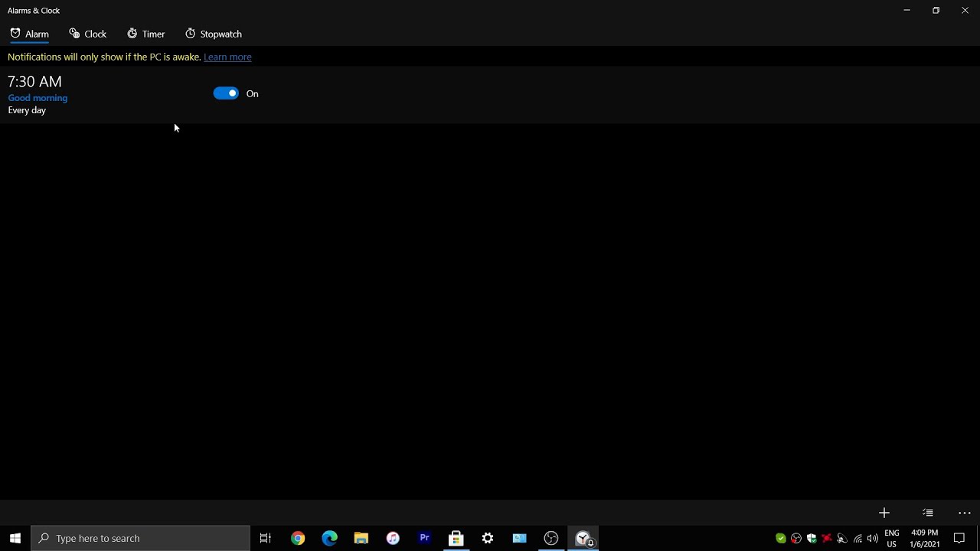Open the 4:09 PM date and time

(x=925, y=538)
